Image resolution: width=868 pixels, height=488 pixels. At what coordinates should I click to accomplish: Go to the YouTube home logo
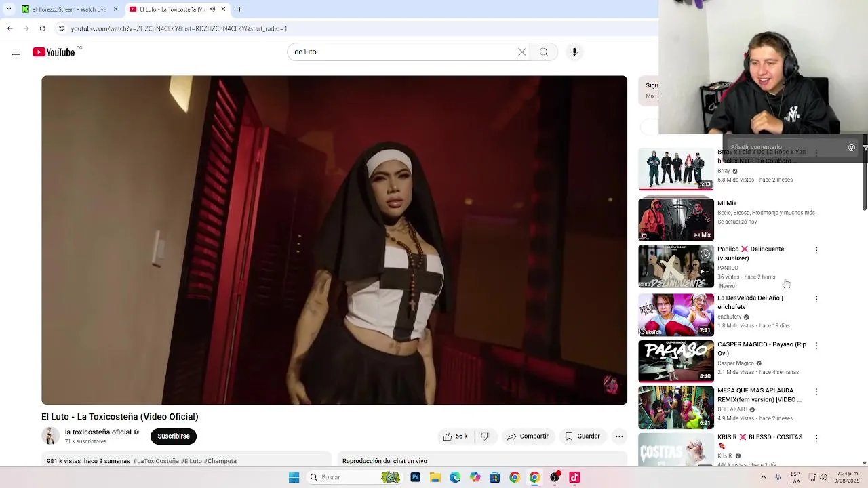[54, 52]
